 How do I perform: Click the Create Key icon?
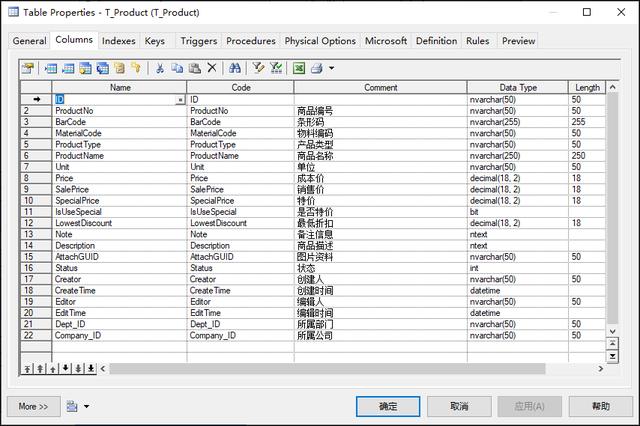click(136, 68)
